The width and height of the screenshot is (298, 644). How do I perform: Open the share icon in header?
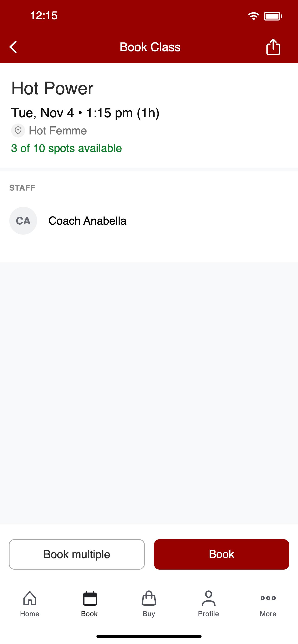pos(273,47)
